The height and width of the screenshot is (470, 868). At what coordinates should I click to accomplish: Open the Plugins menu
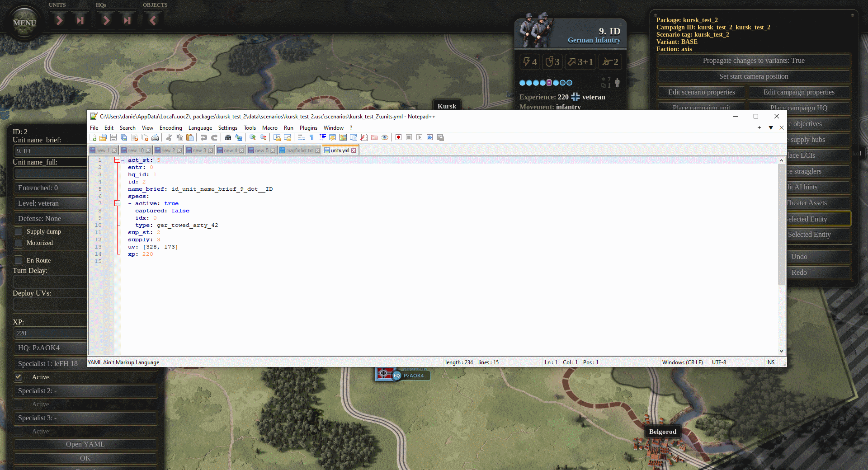click(308, 128)
